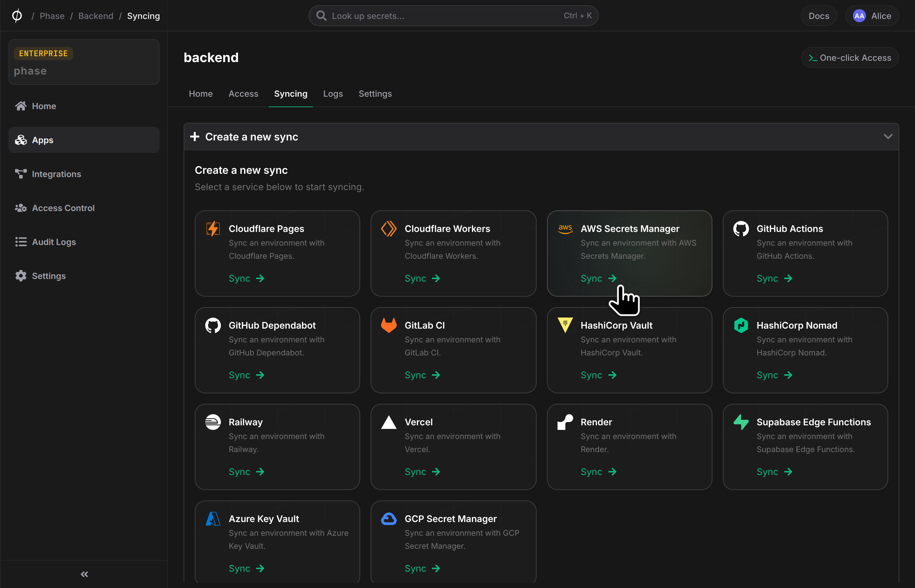Click the Render logo icon
The height and width of the screenshot is (588, 915).
pyautogui.click(x=565, y=422)
